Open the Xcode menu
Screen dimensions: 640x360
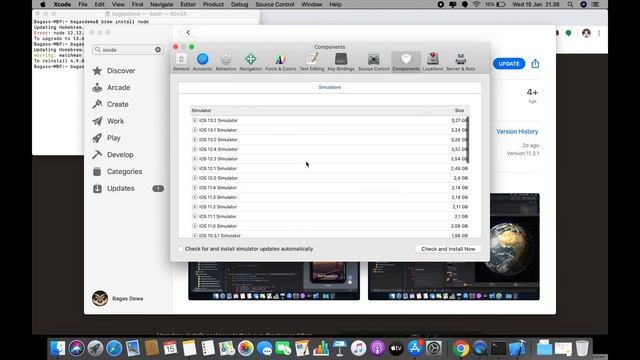point(62,4)
